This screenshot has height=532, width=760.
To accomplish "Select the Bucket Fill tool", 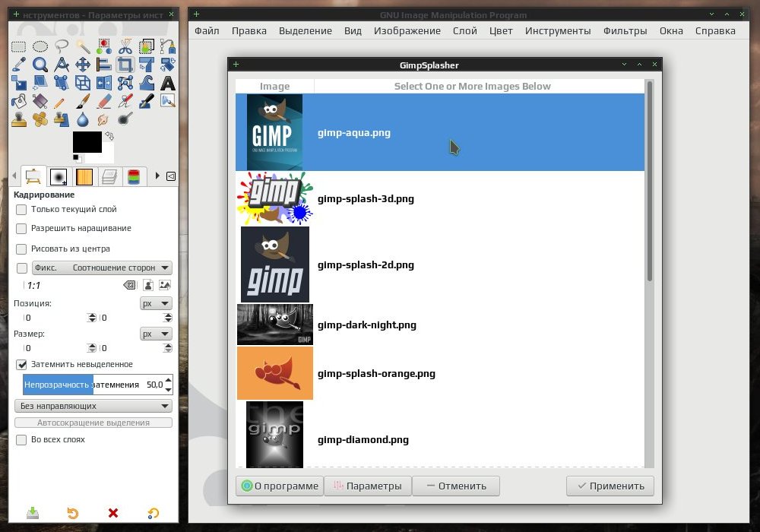I will (18, 101).
